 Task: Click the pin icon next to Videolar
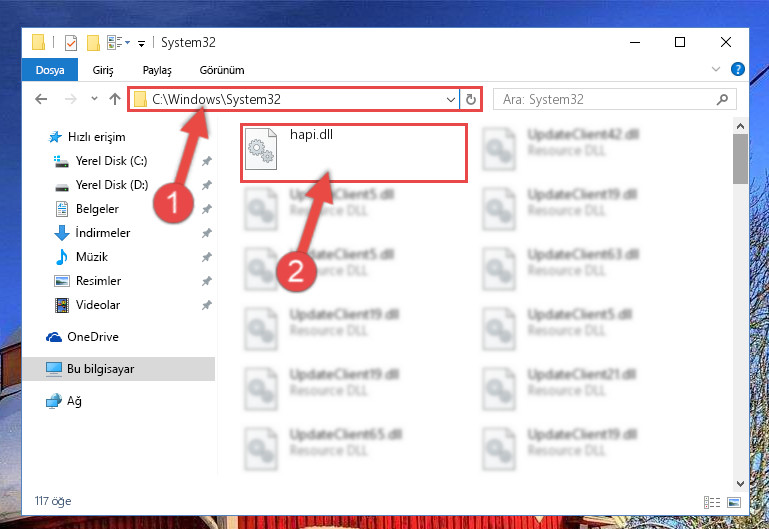(207, 305)
